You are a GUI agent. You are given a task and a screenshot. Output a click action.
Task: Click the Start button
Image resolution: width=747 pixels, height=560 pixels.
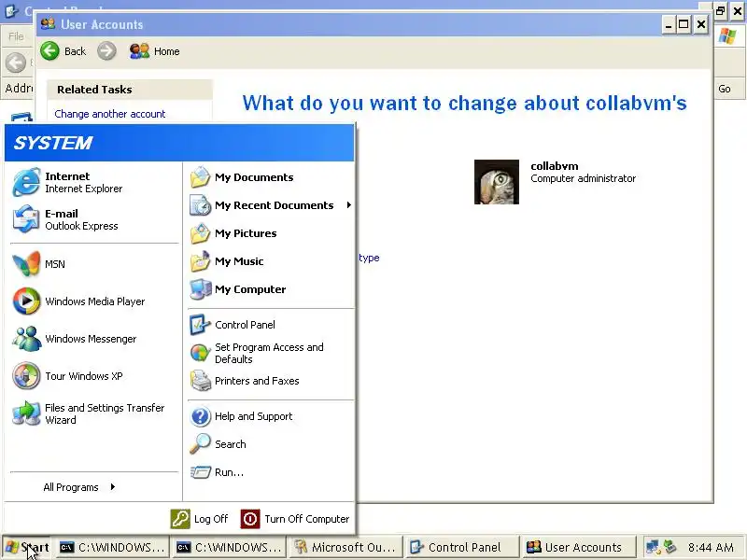[x=28, y=547]
